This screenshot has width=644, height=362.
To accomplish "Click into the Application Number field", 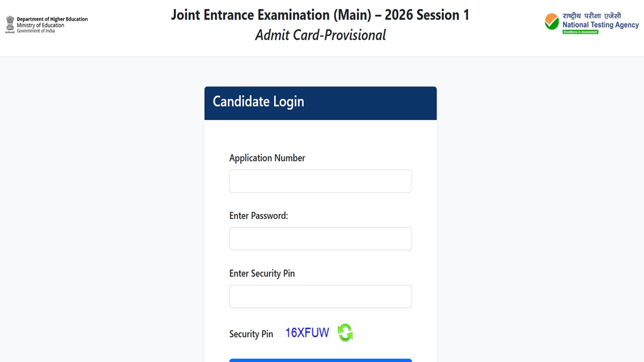I will click(320, 181).
